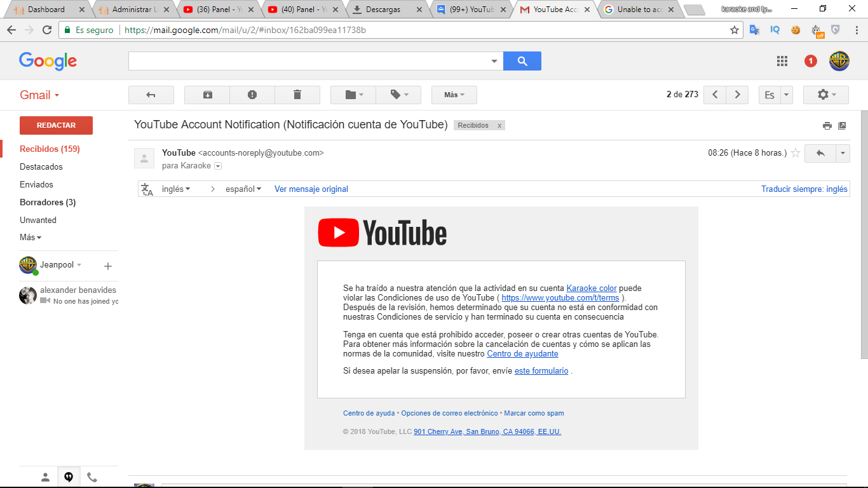Star the YouTube email
Screen dimensions: 868x488
pos(795,153)
